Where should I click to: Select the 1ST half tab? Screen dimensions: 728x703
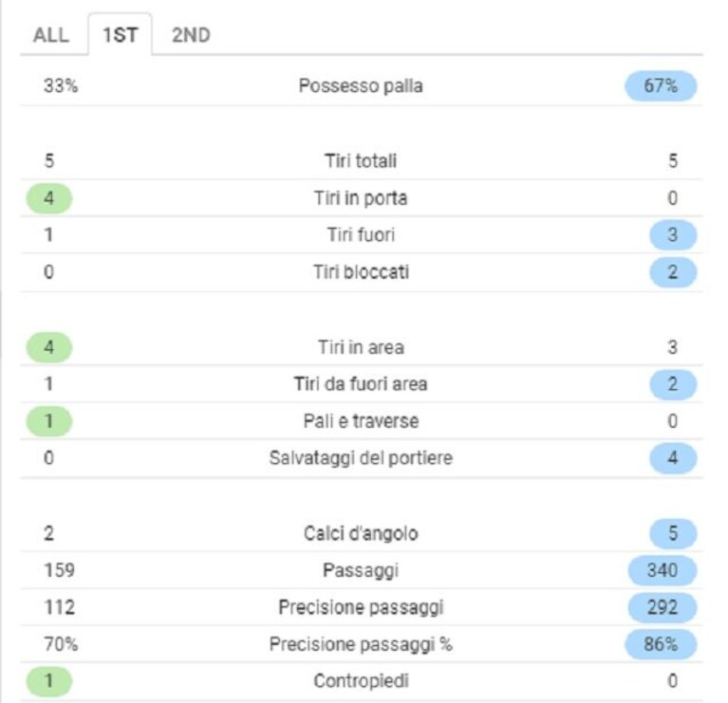(x=120, y=35)
